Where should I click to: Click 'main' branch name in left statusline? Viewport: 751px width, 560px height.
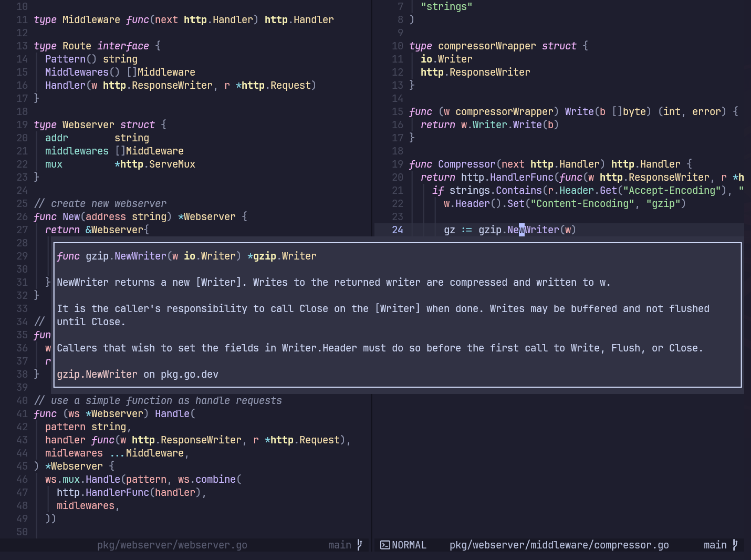click(x=340, y=545)
